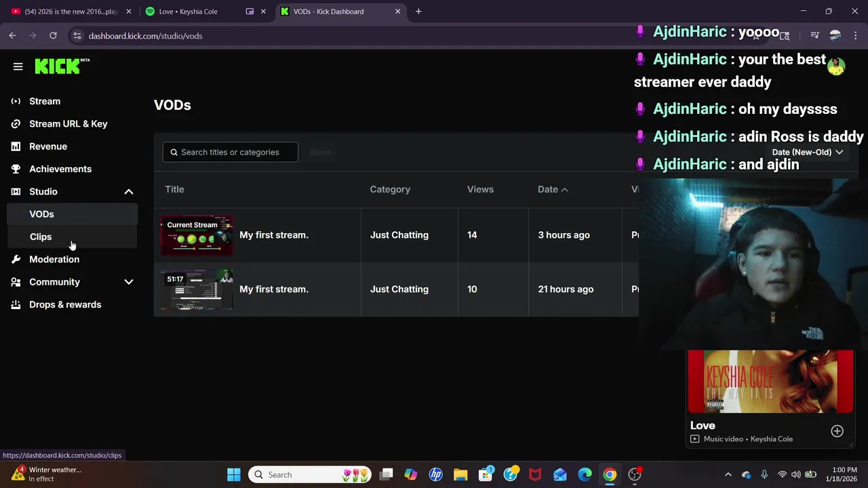
Task: Close the Spotify Love tab
Action: click(x=263, y=12)
